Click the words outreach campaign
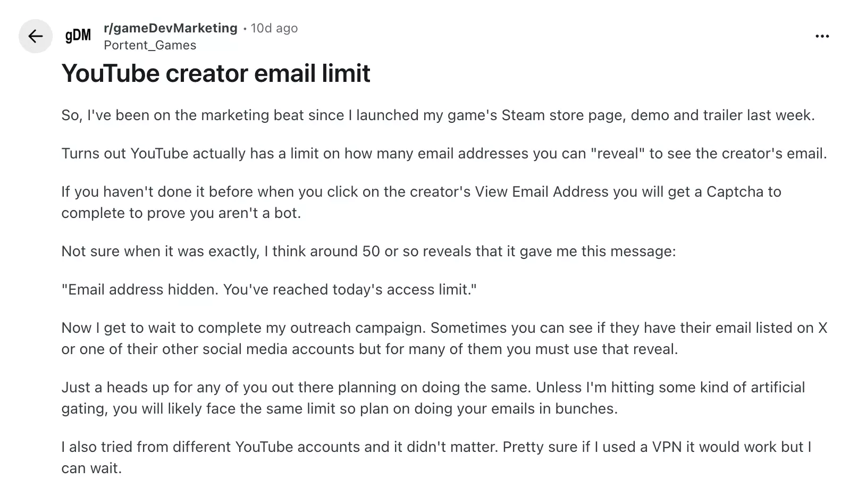 coord(358,328)
